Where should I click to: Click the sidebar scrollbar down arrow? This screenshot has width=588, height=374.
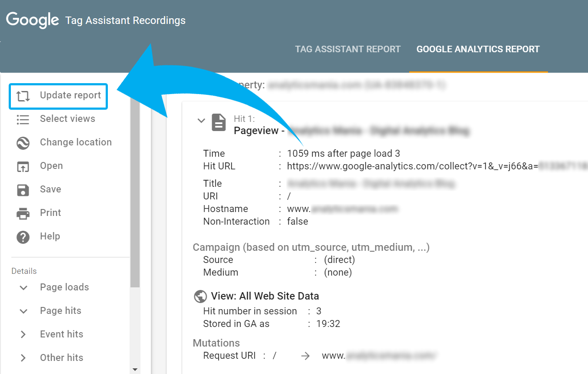135,369
